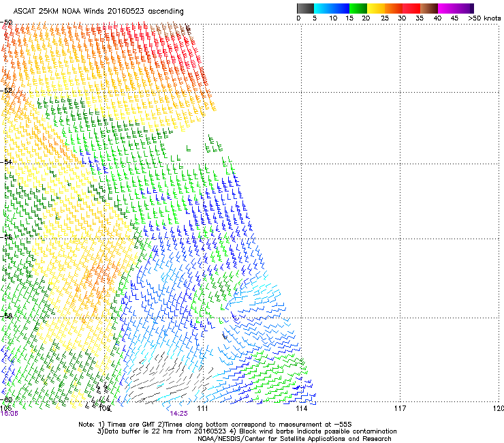Click the '-58' latitude axis label
This screenshot has width=504, height=443.
6,316
